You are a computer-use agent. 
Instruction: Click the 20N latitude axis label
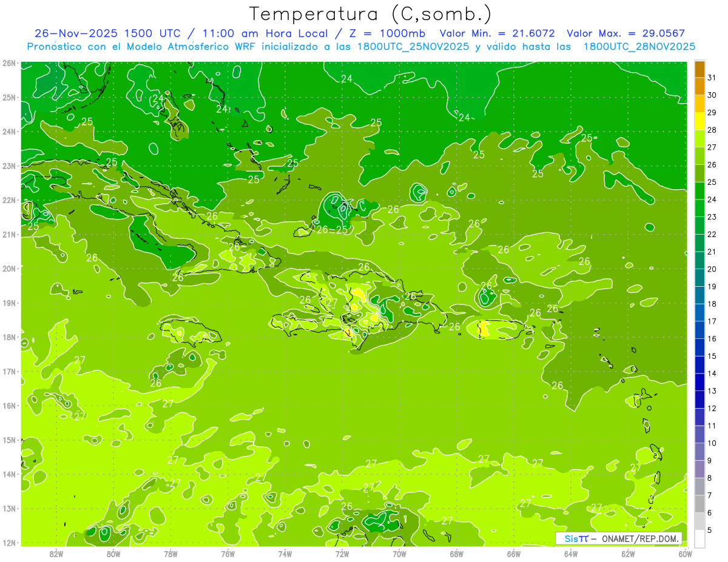8,269
